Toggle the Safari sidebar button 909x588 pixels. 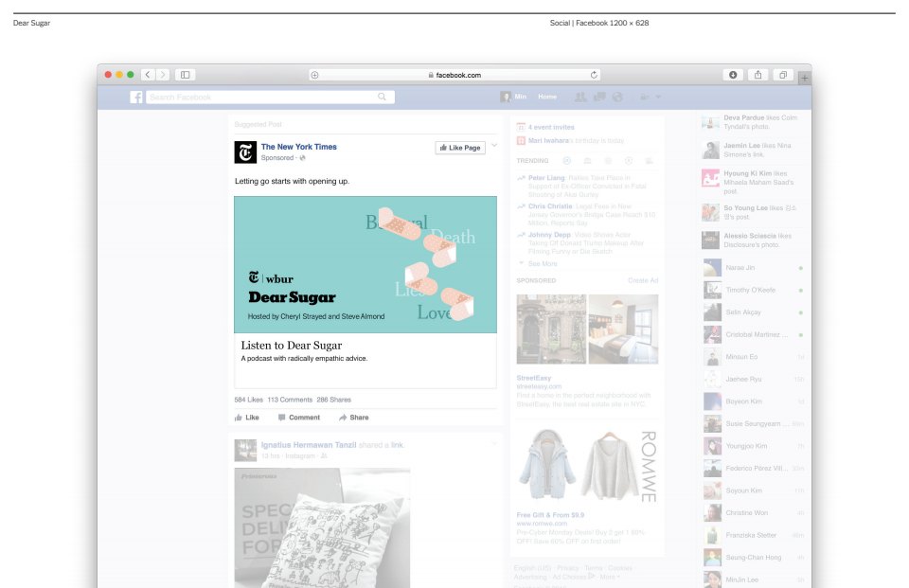point(185,75)
